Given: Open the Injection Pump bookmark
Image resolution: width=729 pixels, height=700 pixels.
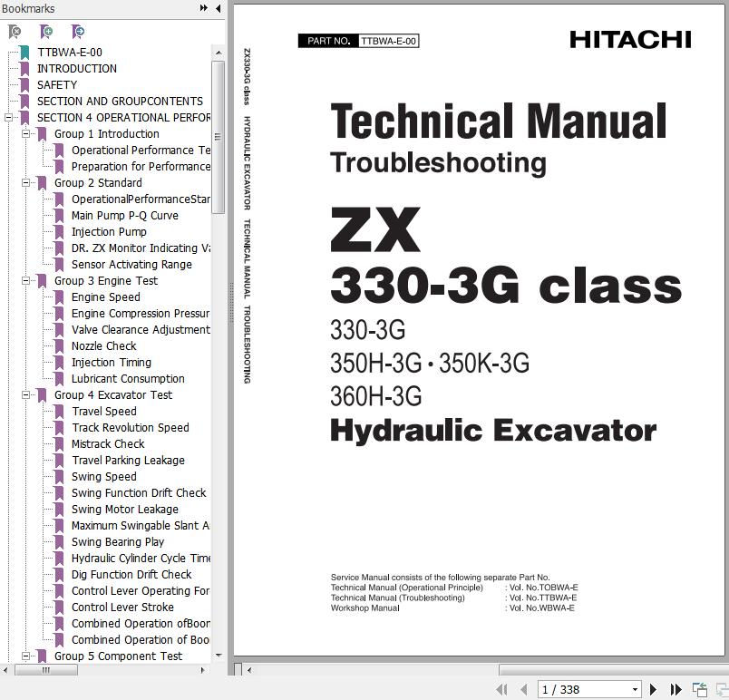Looking at the screenshot, I should point(109,231).
